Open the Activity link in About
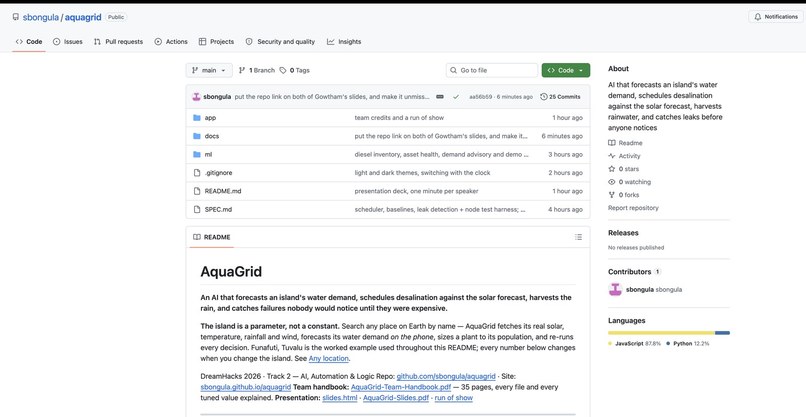The width and height of the screenshot is (806, 417). coord(625,156)
